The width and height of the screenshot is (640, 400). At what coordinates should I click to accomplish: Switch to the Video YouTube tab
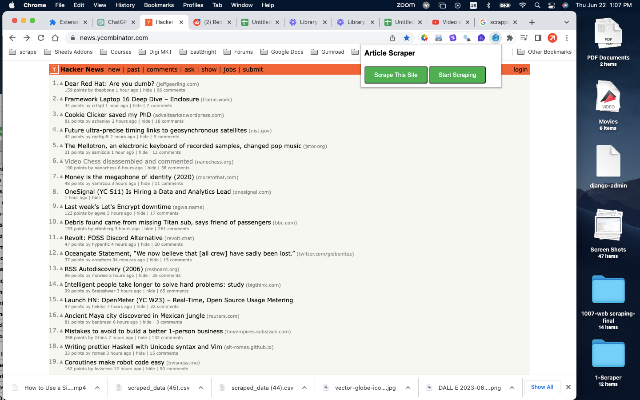(x=450, y=22)
